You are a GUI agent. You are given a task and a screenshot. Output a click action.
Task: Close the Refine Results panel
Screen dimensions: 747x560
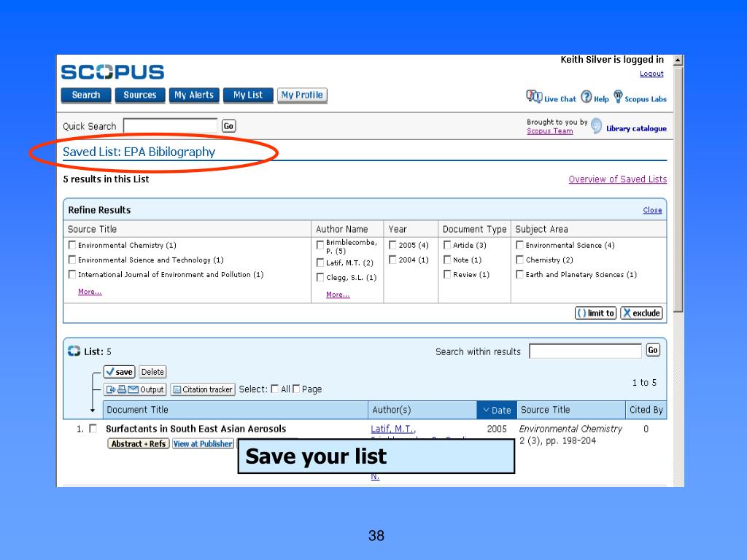tap(652, 210)
